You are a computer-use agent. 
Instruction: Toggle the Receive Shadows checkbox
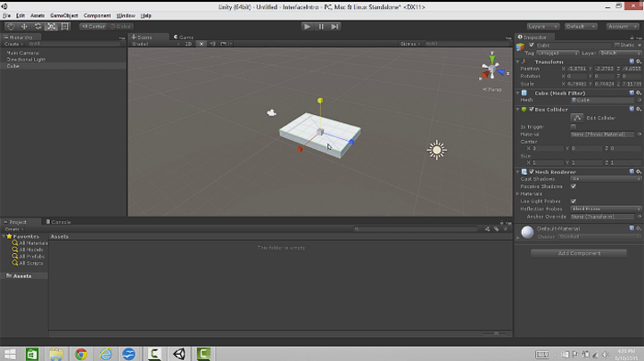(574, 186)
